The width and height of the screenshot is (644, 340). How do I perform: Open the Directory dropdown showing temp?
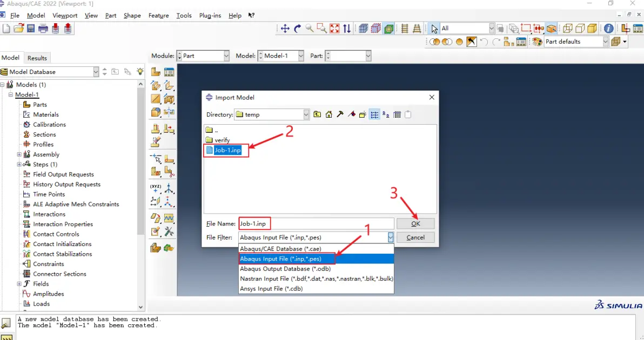[x=306, y=114]
